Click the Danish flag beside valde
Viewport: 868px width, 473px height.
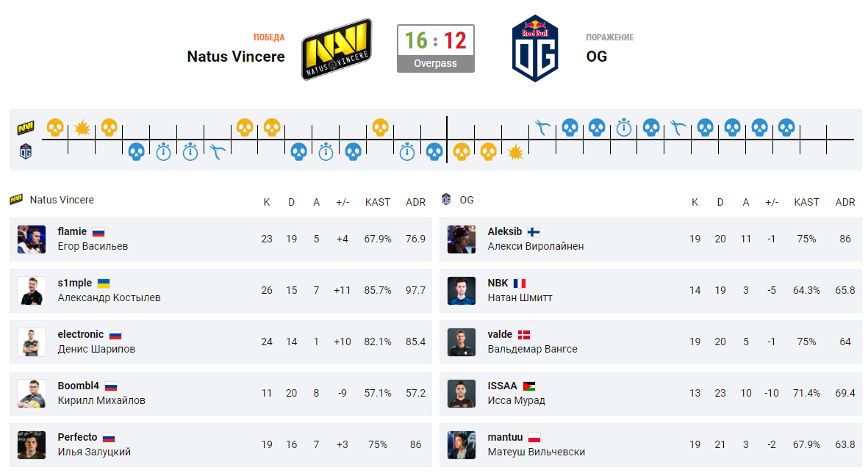(523, 334)
